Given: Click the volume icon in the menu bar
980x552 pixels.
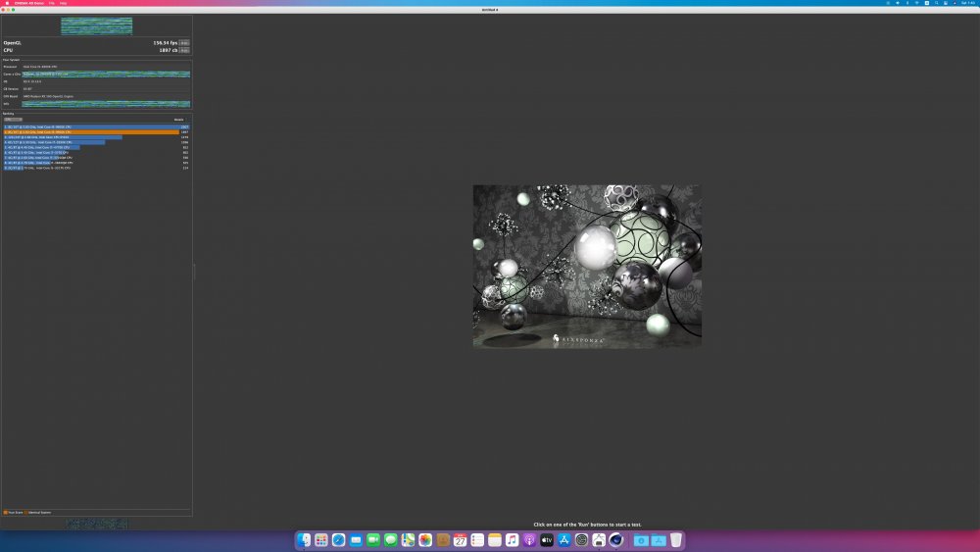Looking at the screenshot, I should coord(898,3).
